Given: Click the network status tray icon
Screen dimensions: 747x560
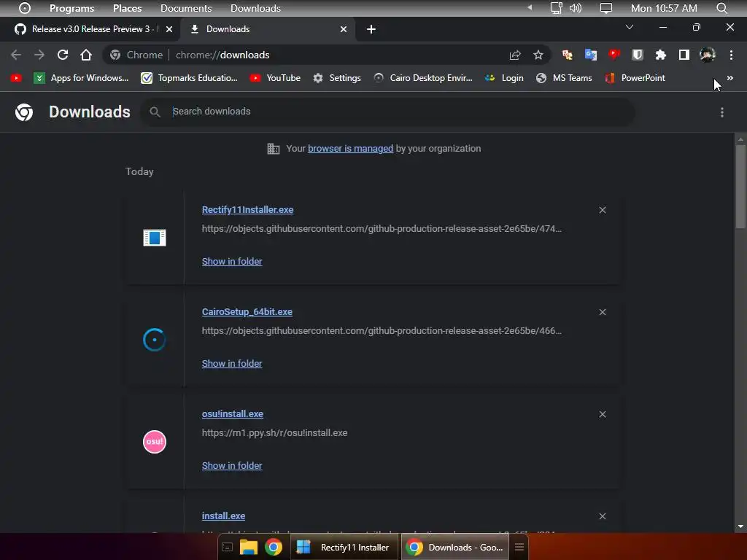Looking at the screenshot, I should tap(556, 8).
